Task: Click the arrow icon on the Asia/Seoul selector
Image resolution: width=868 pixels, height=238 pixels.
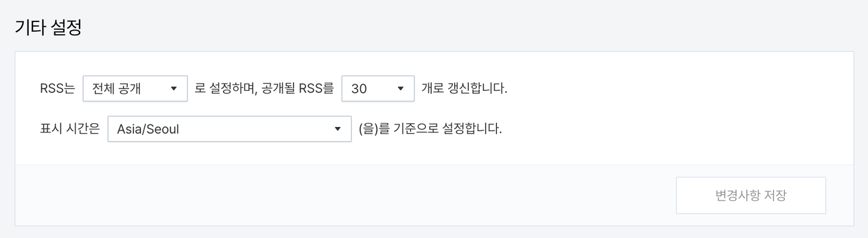Action: 337,129
